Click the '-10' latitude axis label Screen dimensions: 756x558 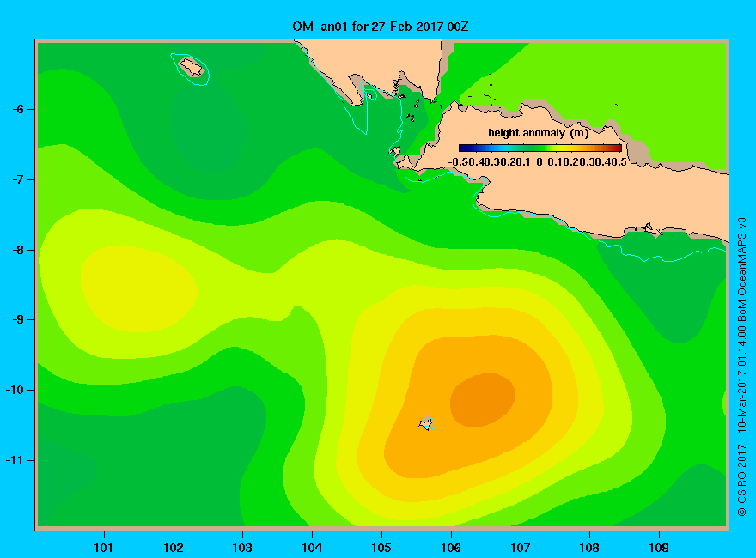coord(15,390)
